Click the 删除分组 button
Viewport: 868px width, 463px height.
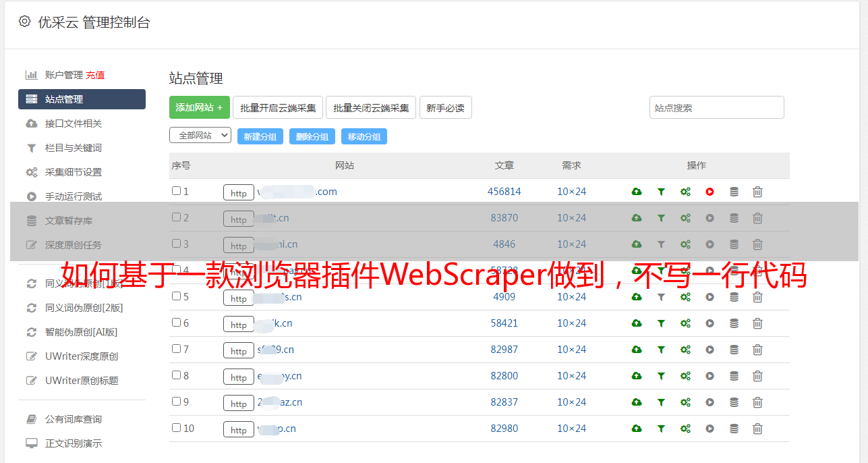click(x=312, y=136)
